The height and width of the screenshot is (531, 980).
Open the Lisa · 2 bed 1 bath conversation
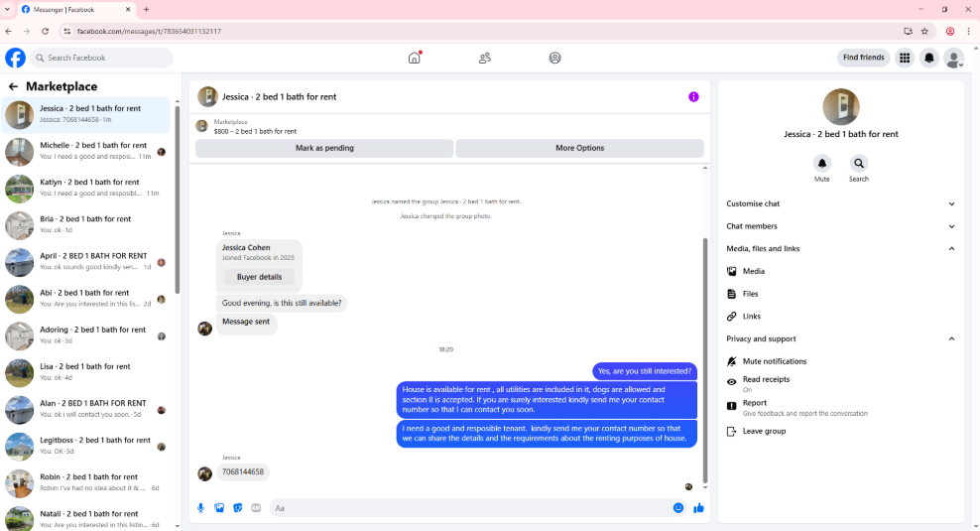[86, 373]
